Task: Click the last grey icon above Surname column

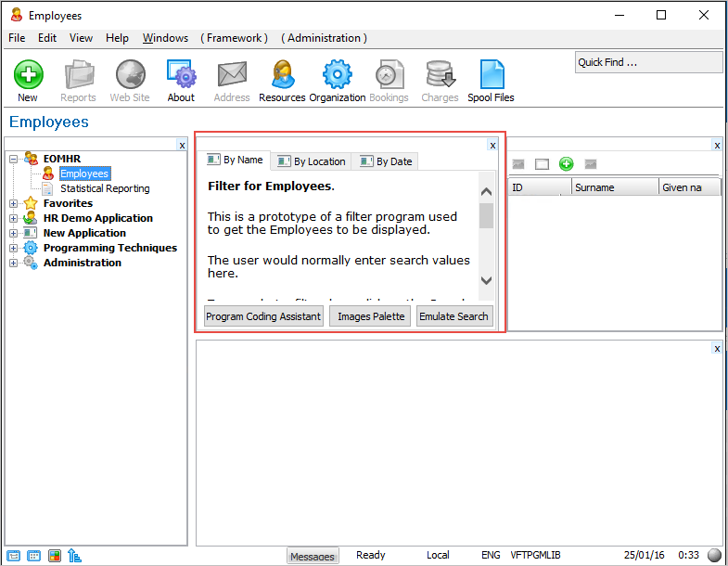Action: pos(590,164)
